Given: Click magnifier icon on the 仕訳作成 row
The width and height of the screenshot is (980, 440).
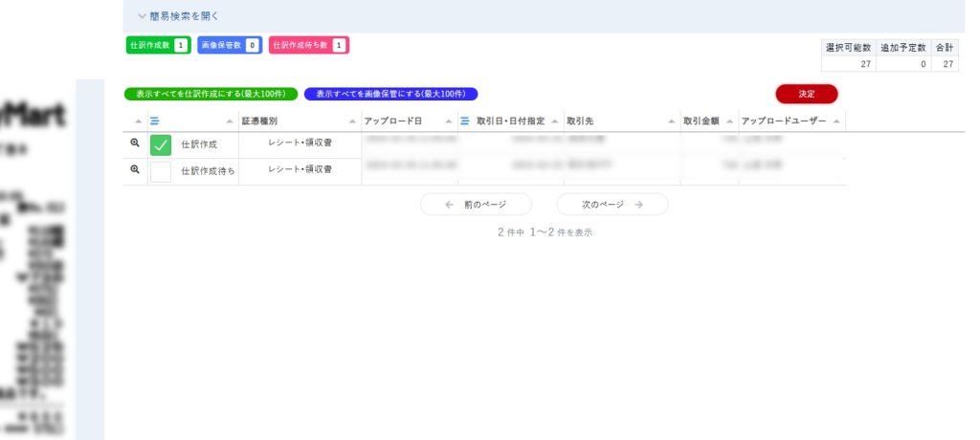Looking at the screenshot, I should point(135,143).
